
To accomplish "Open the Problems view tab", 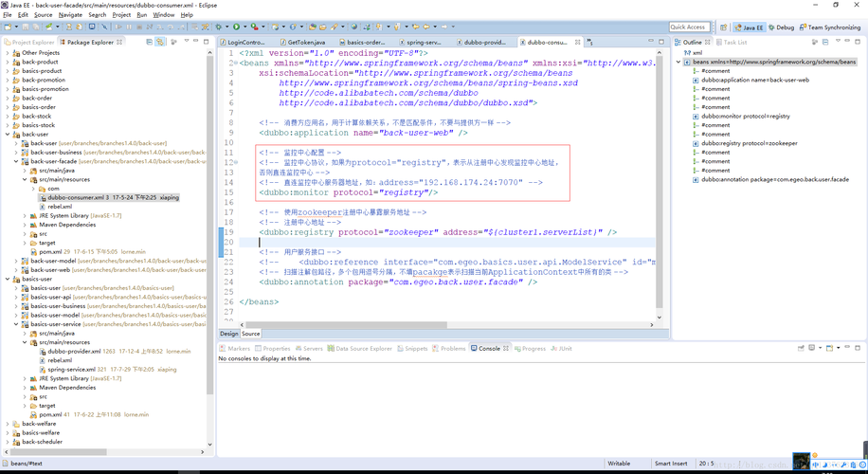I will click(x=449, y=348).
